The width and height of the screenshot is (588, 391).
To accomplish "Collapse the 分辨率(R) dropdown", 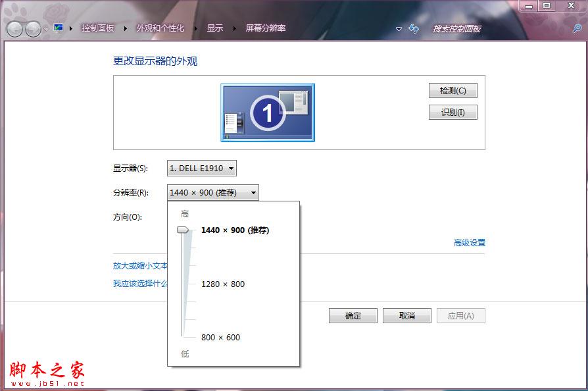I will coord(212,192).
